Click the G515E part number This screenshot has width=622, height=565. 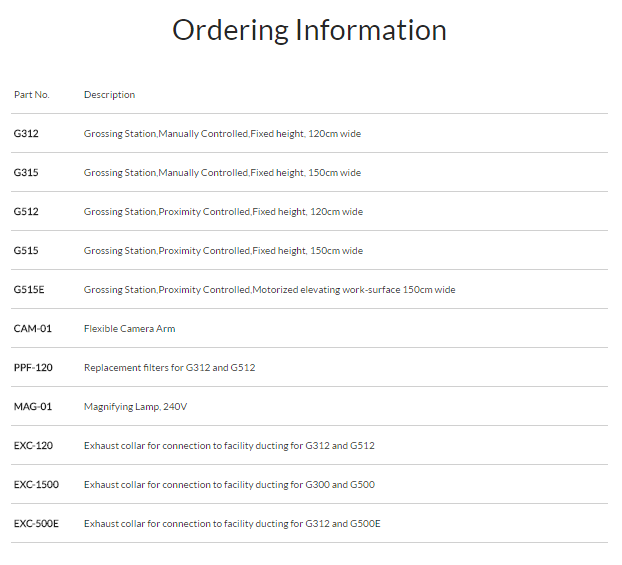28,290
